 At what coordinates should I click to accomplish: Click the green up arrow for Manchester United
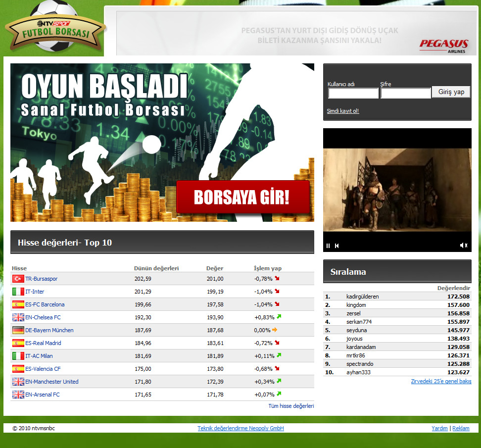click(x=279, y=381)
